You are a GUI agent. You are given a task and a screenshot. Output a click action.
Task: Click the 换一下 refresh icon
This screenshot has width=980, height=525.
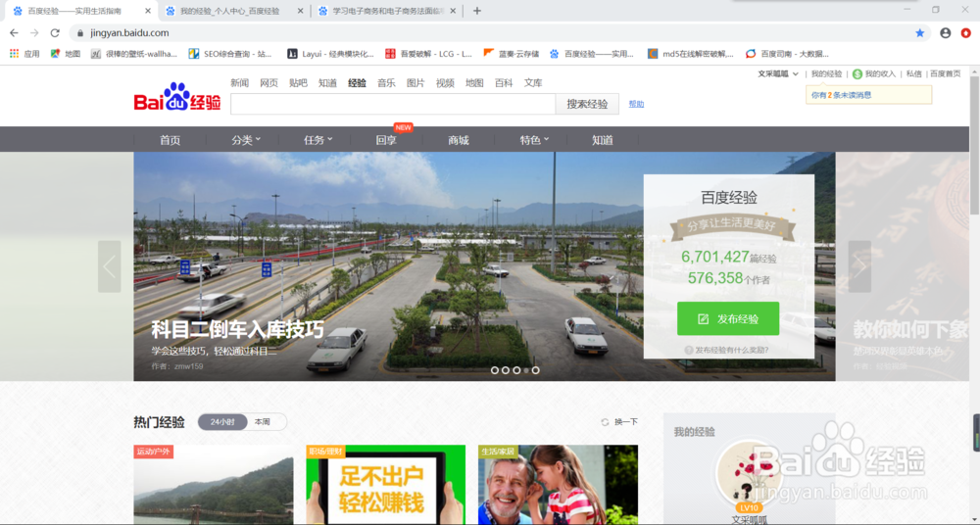pyautogui.click(x=605, y=422)
